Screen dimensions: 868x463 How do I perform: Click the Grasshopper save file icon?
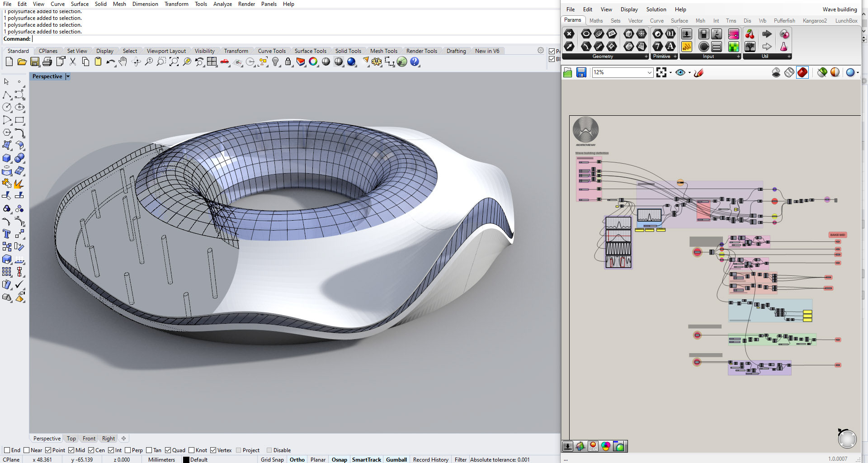[581, 73]
